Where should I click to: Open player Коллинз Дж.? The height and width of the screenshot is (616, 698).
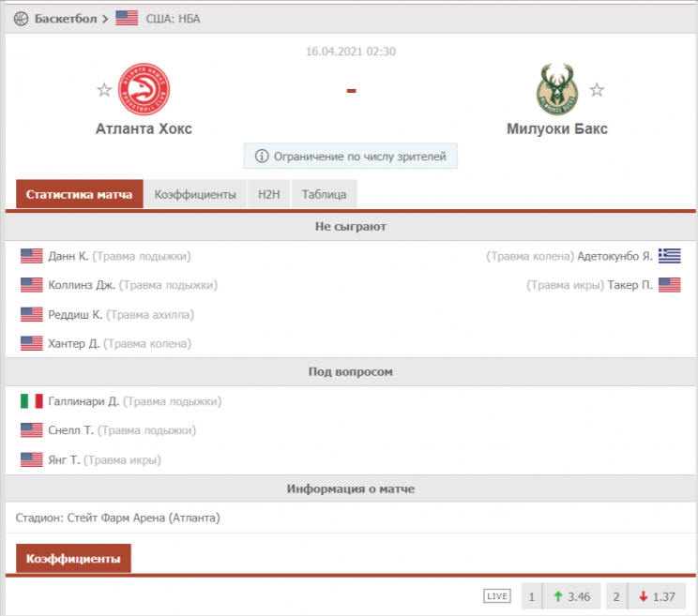click(82, 285)
